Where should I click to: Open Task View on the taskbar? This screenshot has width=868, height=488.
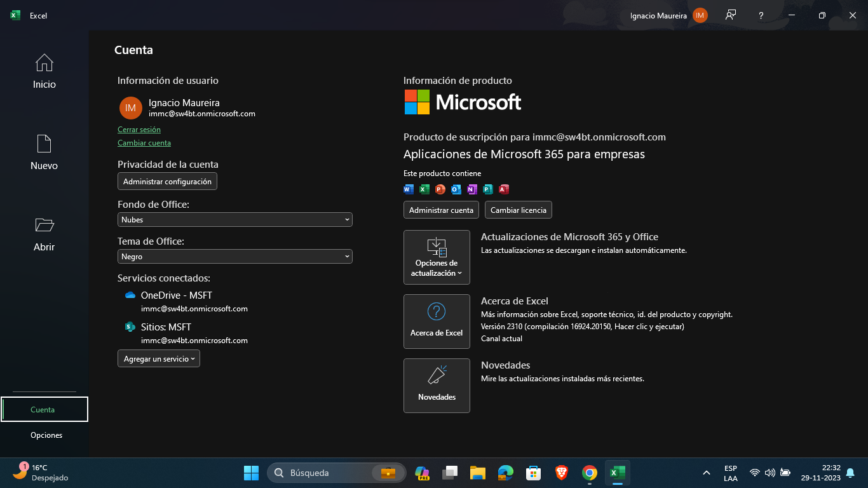pos(450,473)
